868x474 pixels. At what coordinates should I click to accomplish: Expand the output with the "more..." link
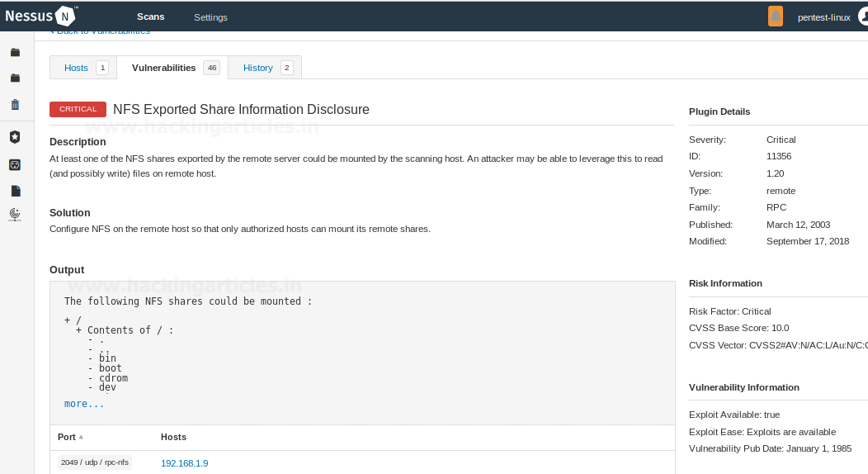[84, 404]
